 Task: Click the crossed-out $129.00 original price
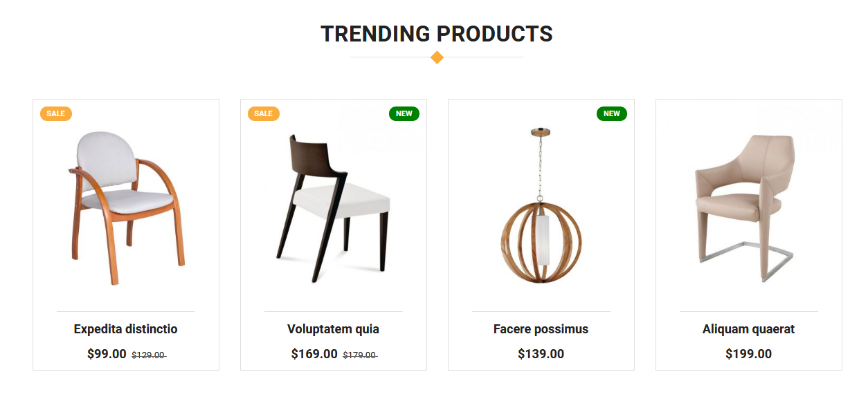coord(148,353)
